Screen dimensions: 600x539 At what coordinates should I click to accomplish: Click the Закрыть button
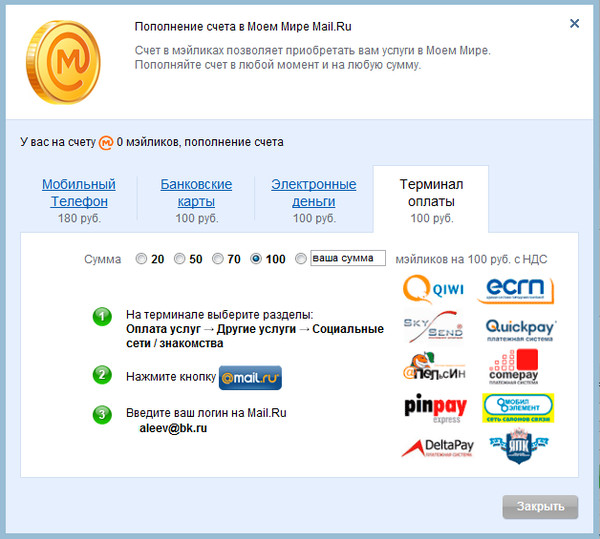point(540,507)
